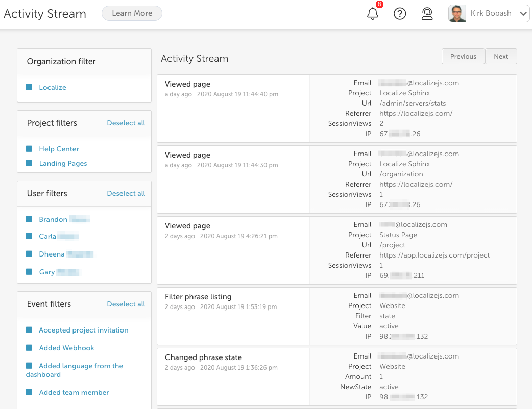Click Kirk Bobash profile avatar
This screenshot has width=532, height=409.
coord(457,14)
